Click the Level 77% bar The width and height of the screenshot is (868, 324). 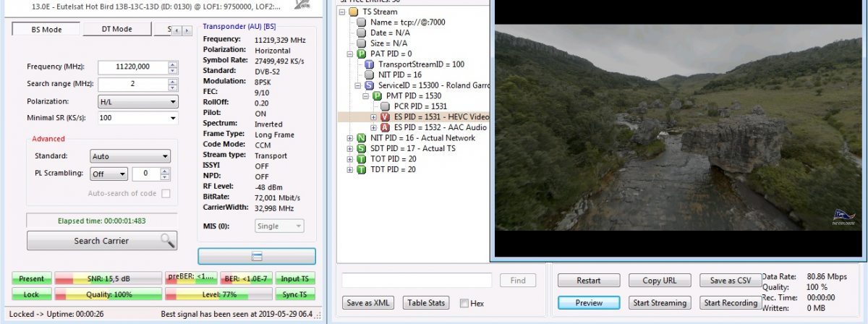point(218,294)
